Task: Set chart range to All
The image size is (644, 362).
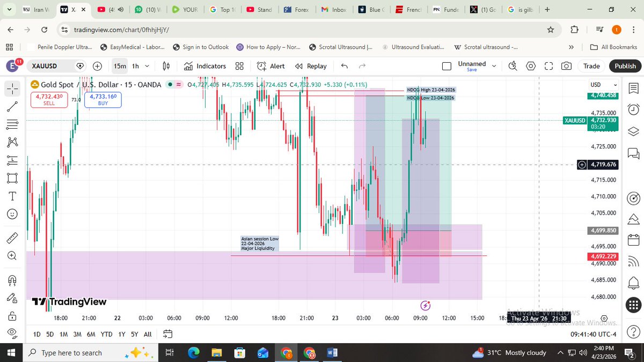Action: click(148, 334)
